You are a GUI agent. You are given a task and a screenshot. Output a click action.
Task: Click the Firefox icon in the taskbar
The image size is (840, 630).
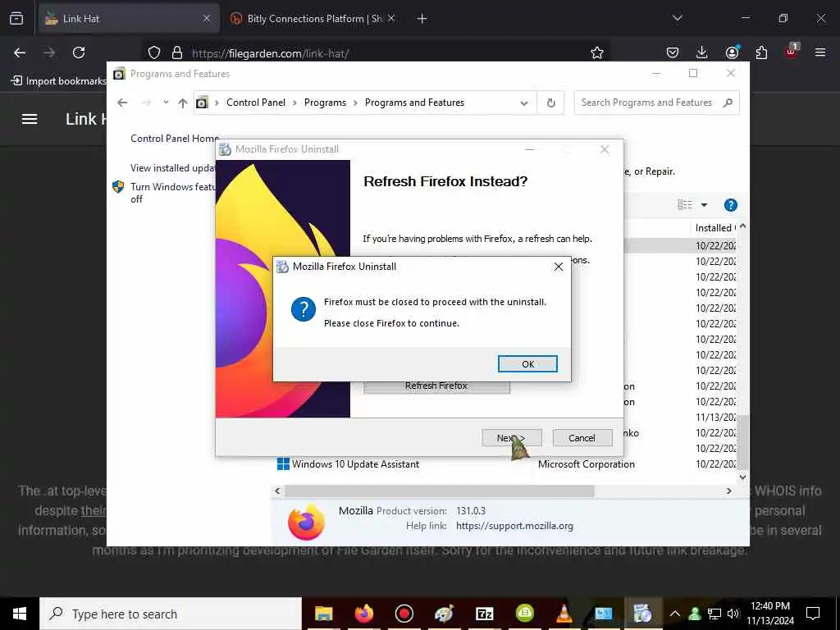363,614
